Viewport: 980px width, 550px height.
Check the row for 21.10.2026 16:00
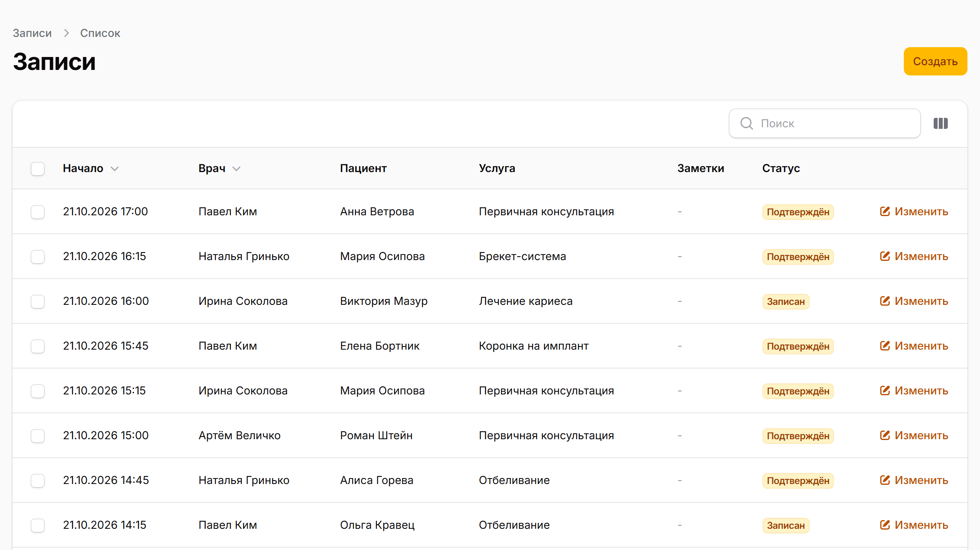(38, 302)
